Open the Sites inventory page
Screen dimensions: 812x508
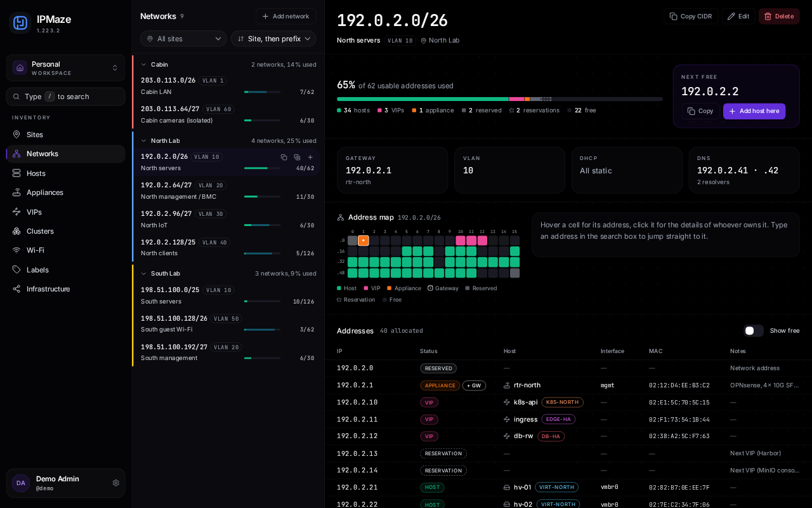click(66, 135)
